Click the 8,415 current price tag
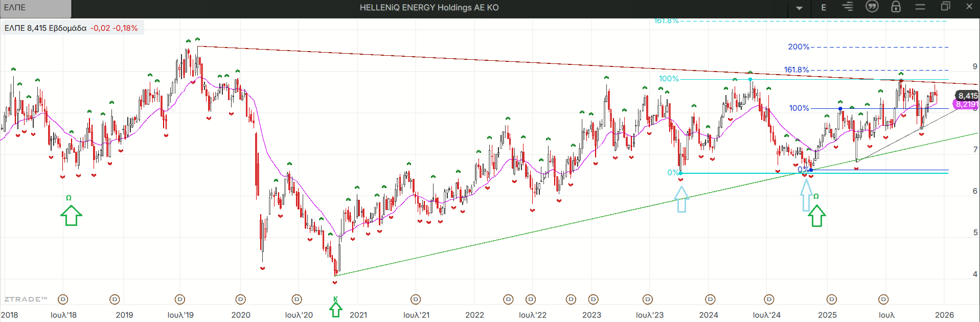980x322 pixels. pos(967,96)
